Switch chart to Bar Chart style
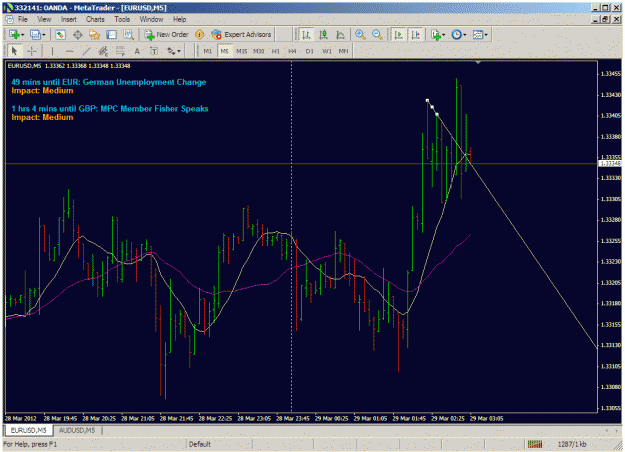The image size is (625, 452). point(306,35)
